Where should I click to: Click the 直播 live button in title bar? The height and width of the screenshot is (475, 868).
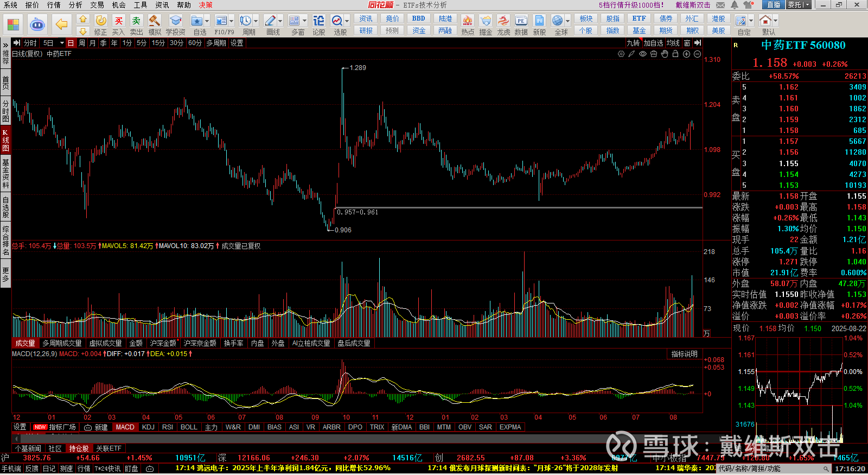pos(773,5)
